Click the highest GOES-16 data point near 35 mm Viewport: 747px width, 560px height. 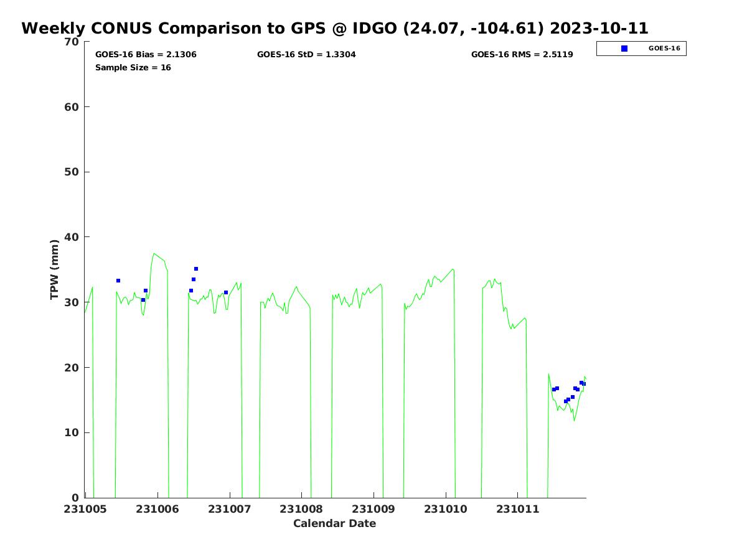(196, 269)
